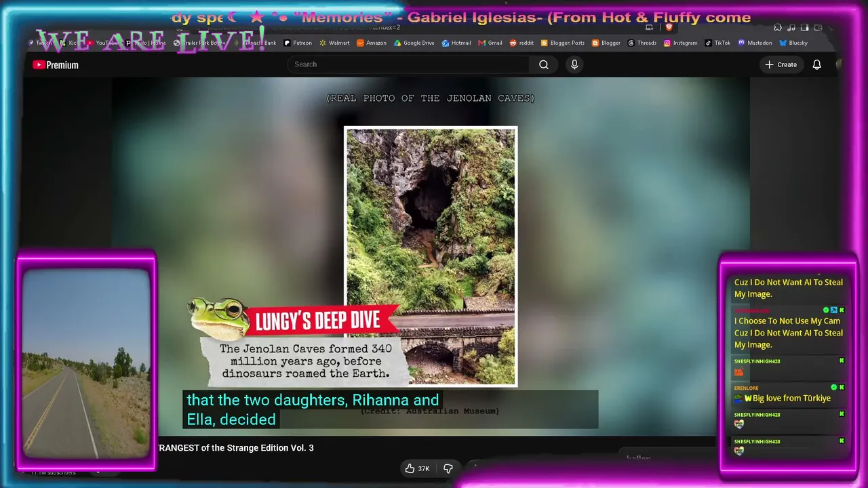Open the Pinnacle Bank bookmark
Screen dimensions: 868x488
tap(256, 43)
